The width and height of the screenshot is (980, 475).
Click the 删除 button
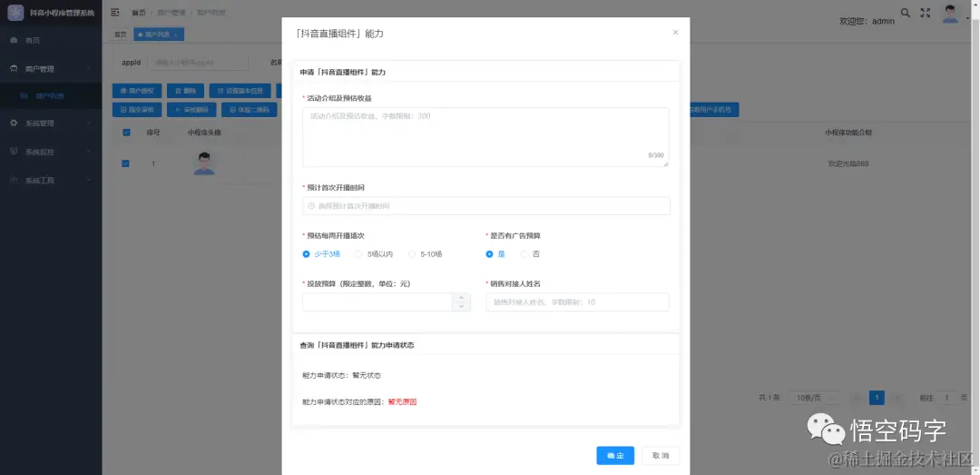tap(186, 91)
